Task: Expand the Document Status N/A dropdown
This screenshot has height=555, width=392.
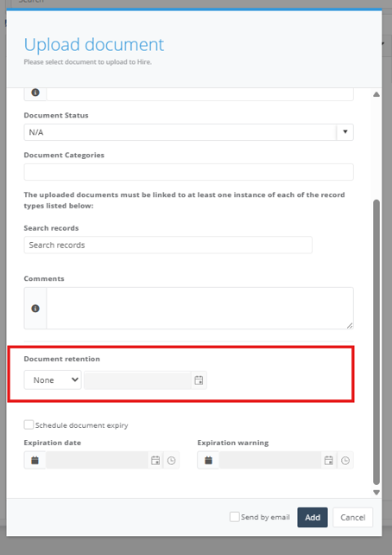Action: pos(189,132)
